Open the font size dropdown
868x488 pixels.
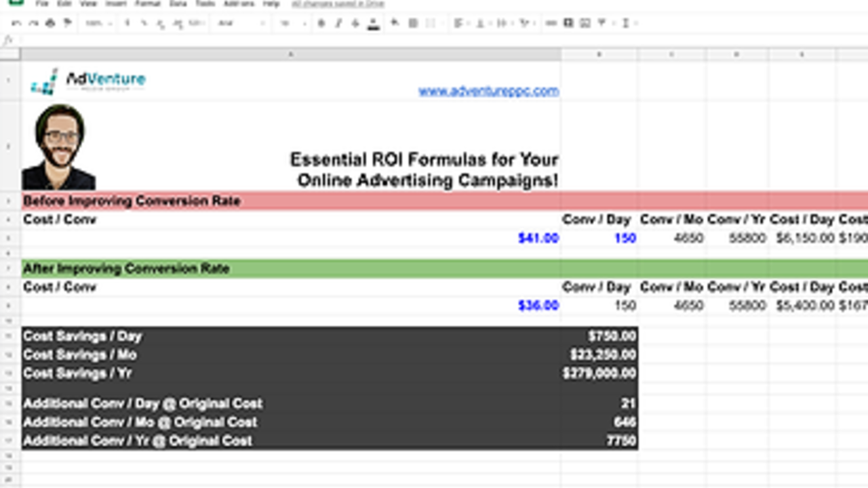(292, 23)
